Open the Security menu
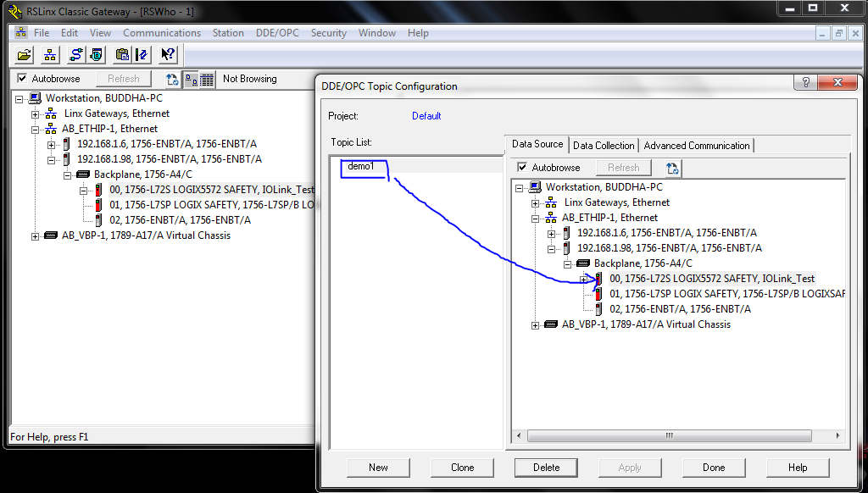 tap(328, 33)
